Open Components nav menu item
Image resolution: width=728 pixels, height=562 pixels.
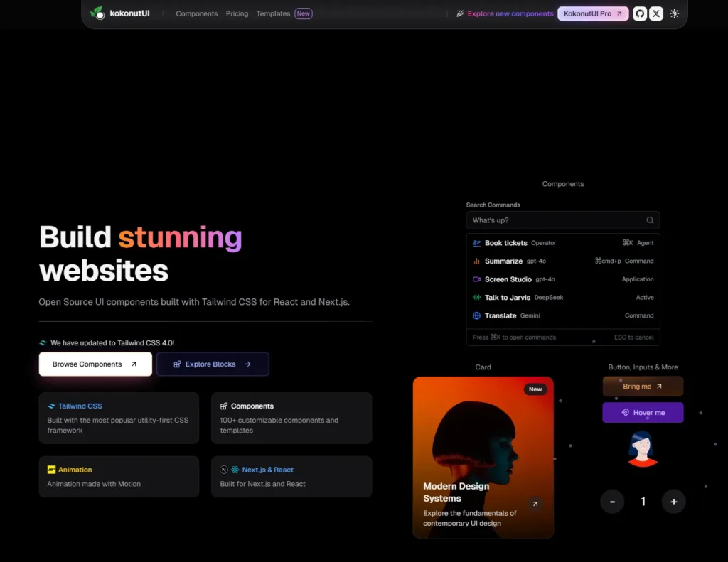(x=197, y=14)
